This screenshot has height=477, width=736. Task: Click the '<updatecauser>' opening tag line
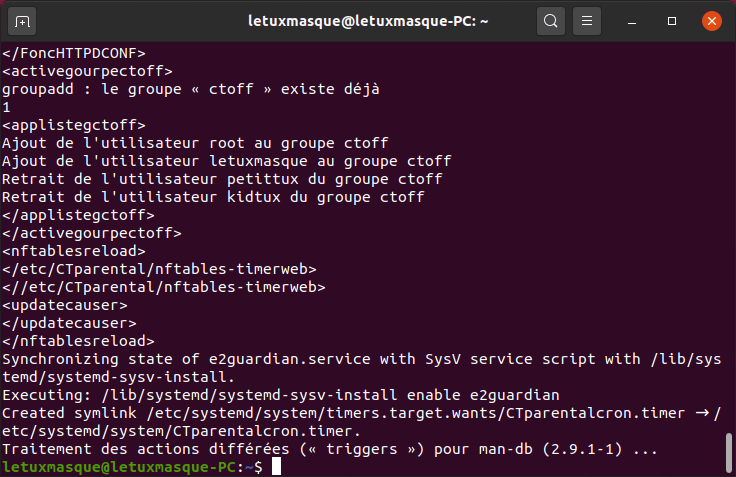[65, 305]
